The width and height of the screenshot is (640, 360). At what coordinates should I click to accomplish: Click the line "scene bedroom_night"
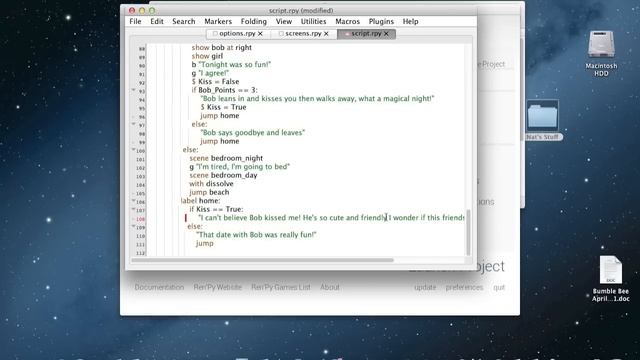[226, 158]
